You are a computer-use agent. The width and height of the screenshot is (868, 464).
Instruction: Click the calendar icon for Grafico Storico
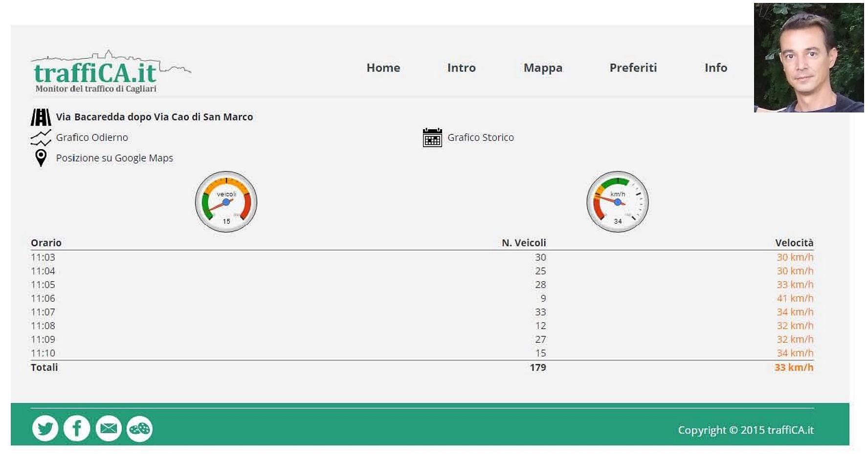pos(432,138)
